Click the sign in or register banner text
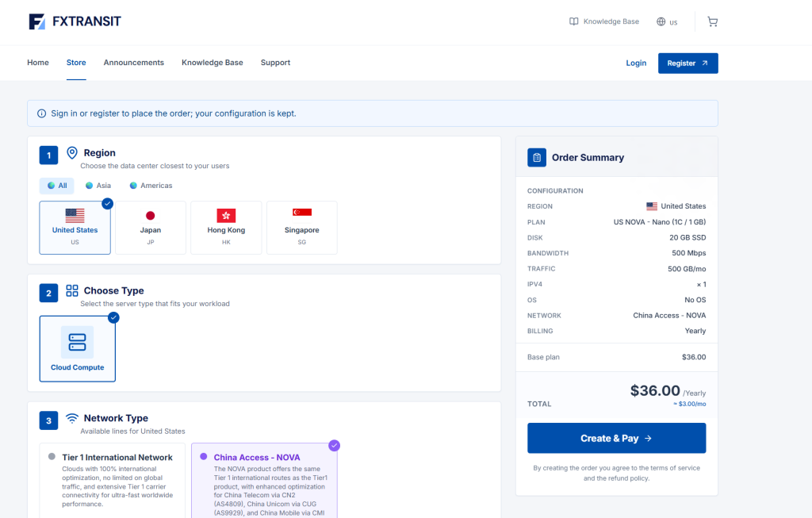The height and width of the screenshot is (518, 812). (174, 113)
